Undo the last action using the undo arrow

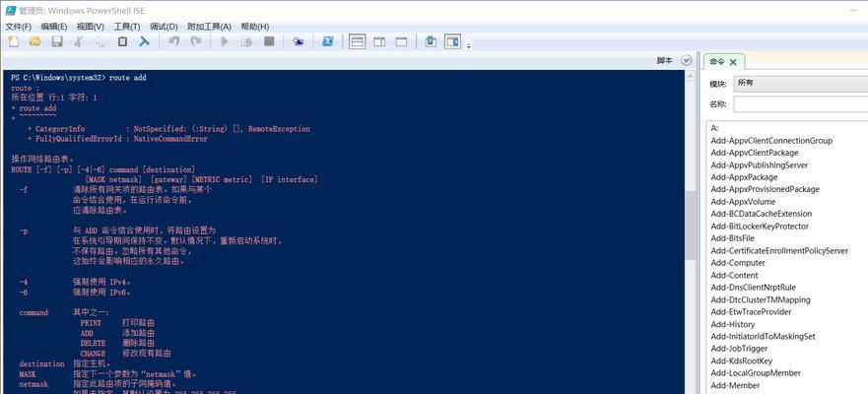tap(173, 41)
